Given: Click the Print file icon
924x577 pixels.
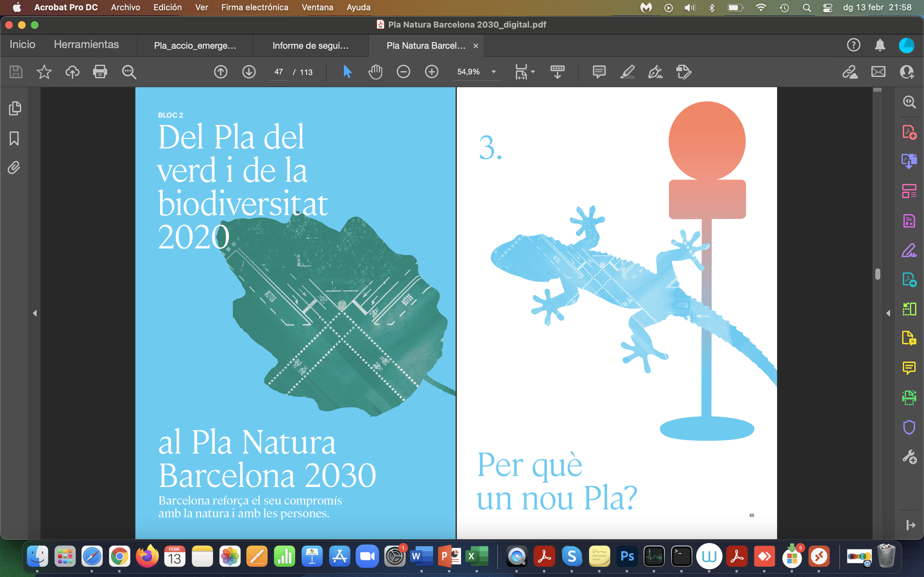Looking at the screenshot, I should (x=100, y=72).
